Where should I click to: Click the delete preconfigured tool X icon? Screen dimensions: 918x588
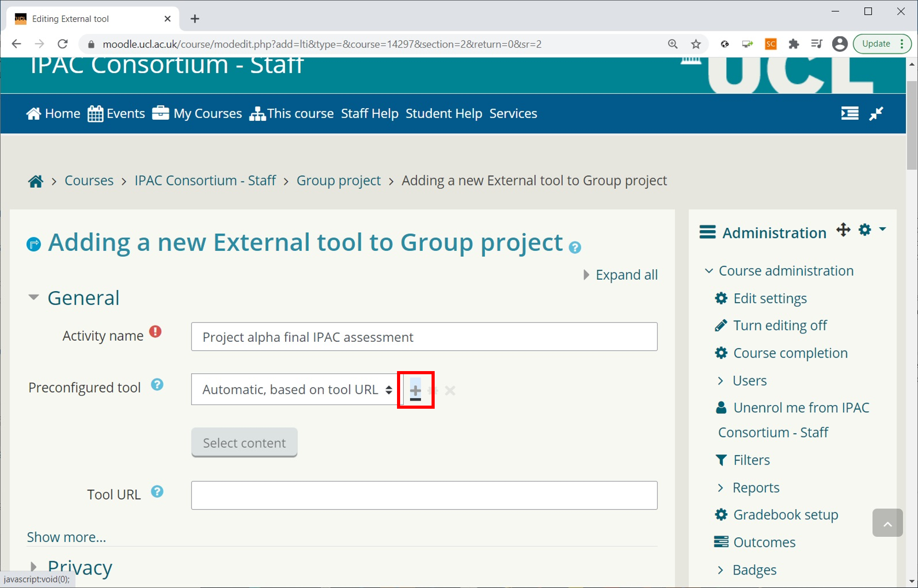(x=450, y=390)
